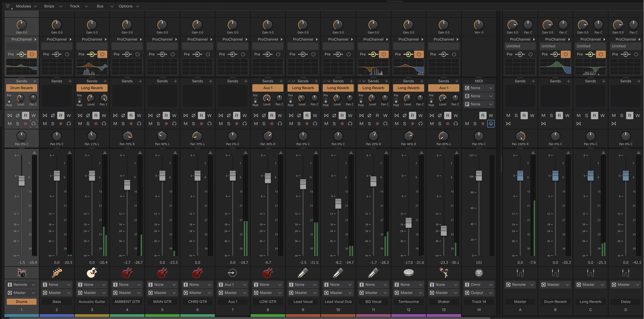Expand the Drums ProChannel arrow
This screenshot has height=319, width=644.
tap(35, 39)
